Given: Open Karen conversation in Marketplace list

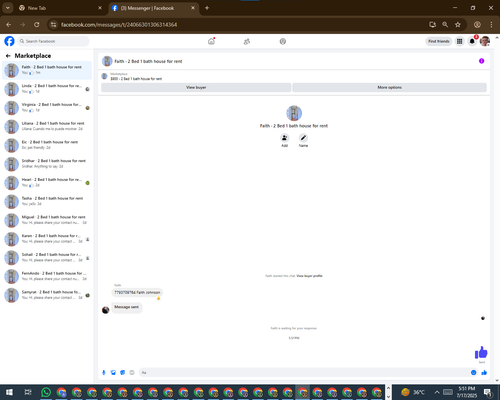Looking at the screenshot, I should [47, 238].
